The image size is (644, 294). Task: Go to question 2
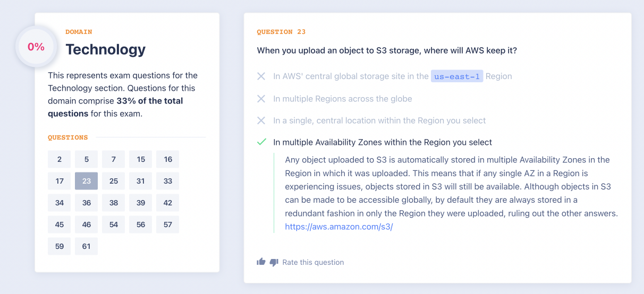point(60,159)
